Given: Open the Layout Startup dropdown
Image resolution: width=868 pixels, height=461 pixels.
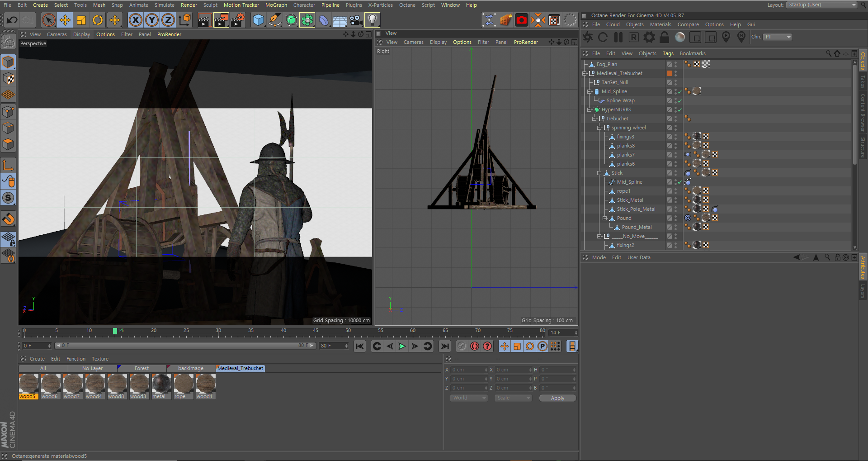Looking at the screenshot, I should [821, 5].
